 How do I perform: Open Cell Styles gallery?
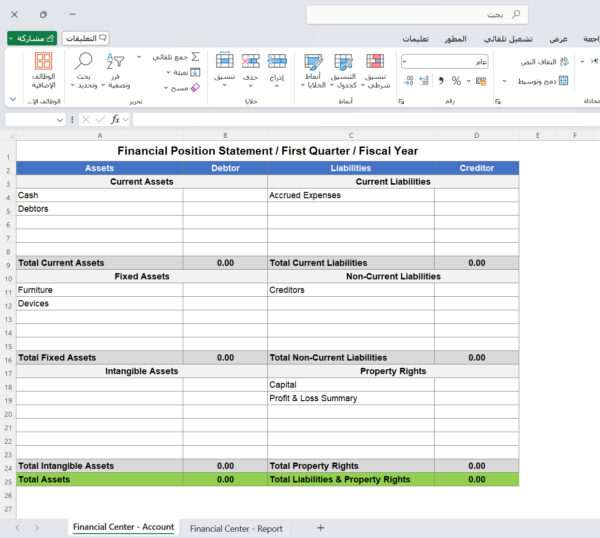coord(313,66)
